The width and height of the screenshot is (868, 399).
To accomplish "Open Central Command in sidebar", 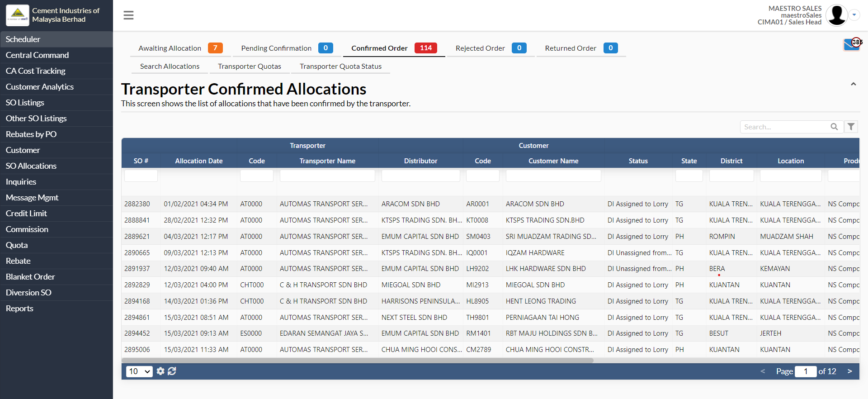I will [57, 55].
